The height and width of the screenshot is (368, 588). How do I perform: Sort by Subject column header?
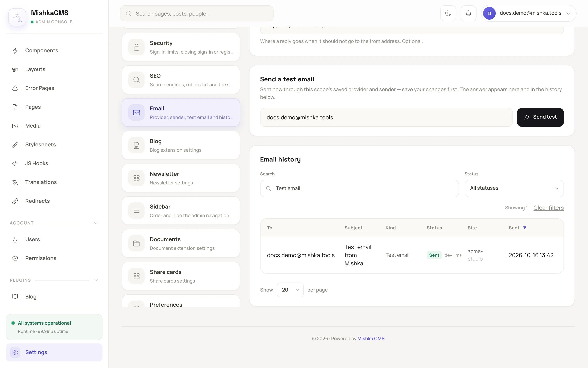click(x=353, y=228)
